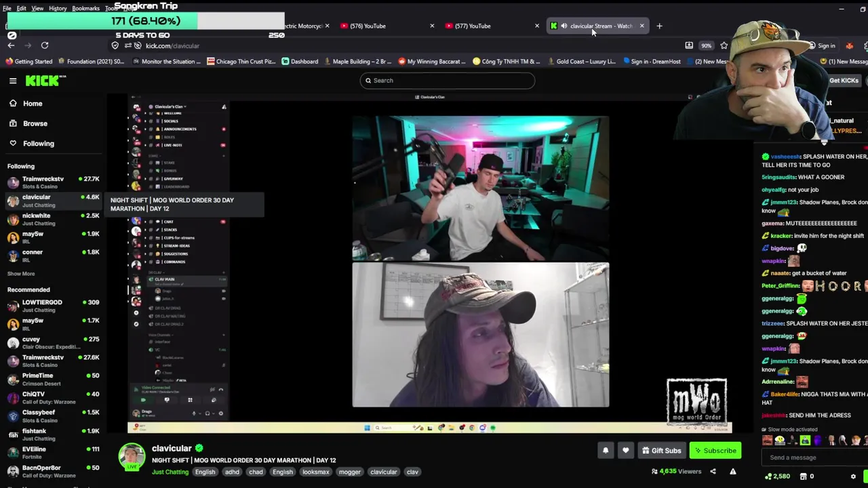The height and width of the screenshot is (488, 868).
Task: Switch to the (577) YouTube tab
Action: pos(472,26)
